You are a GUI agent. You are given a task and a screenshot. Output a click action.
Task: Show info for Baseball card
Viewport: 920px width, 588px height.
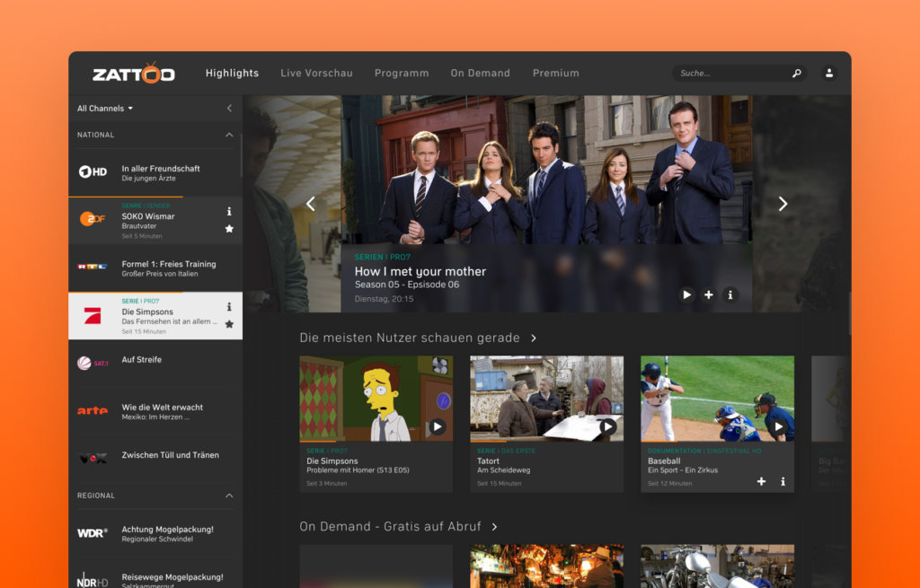tap(783, 481)
